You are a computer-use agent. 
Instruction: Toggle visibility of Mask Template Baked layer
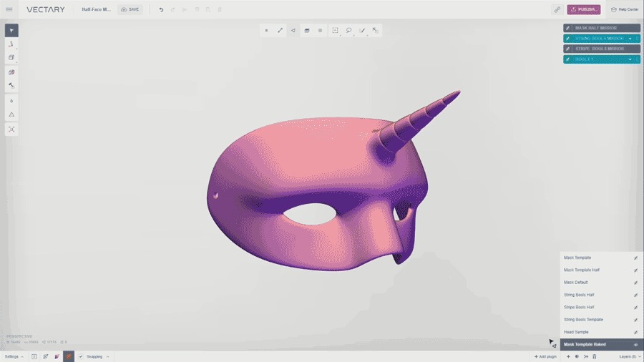[x=635, y=345]
